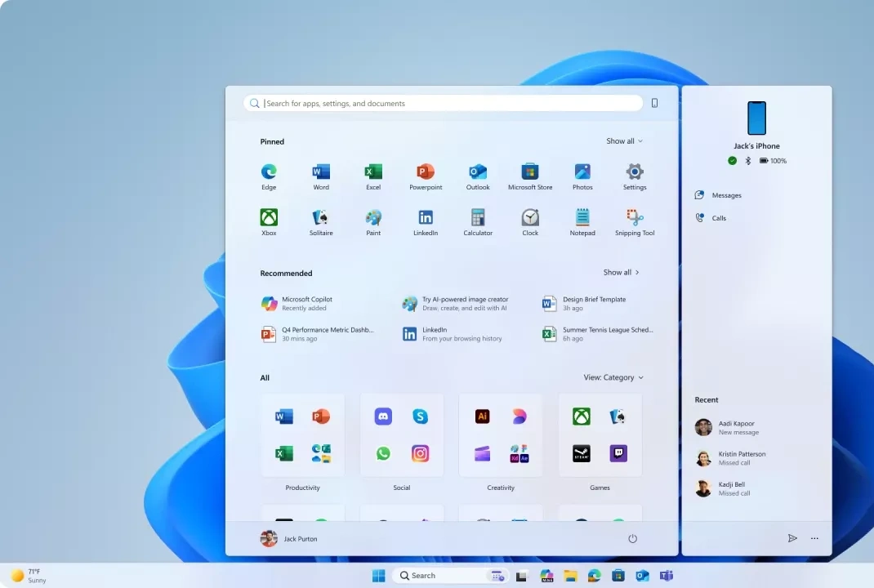Expand Recommended Show all list
874x588 pixels.
(621, 273)
